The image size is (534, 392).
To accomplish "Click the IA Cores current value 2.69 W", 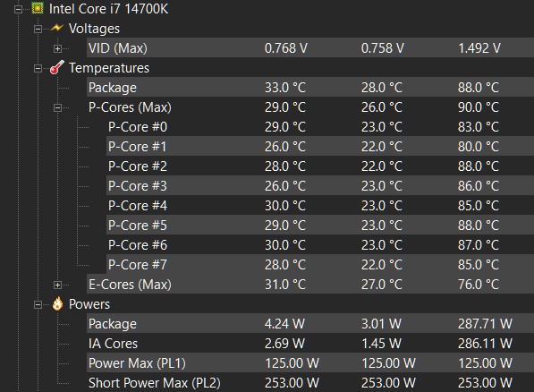I will coord(284,344).
